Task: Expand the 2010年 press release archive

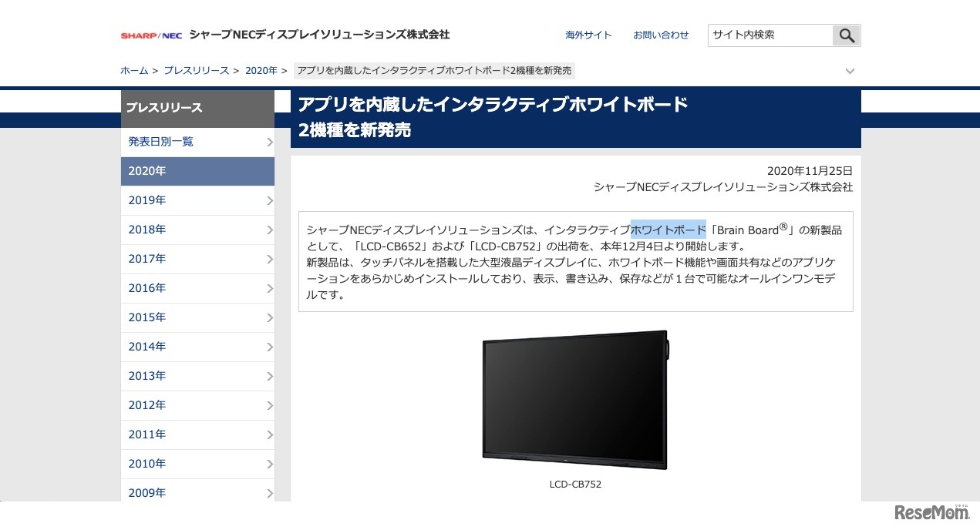Action: coord(197,464)
